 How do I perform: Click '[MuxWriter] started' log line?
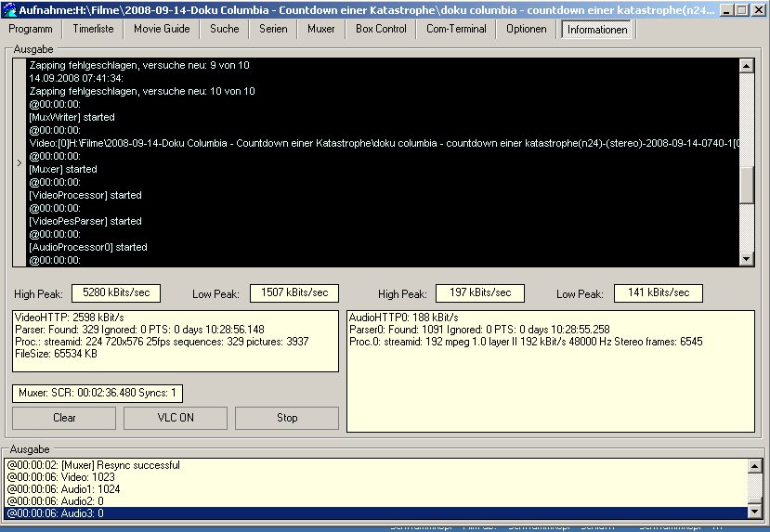tap(72, 117)
